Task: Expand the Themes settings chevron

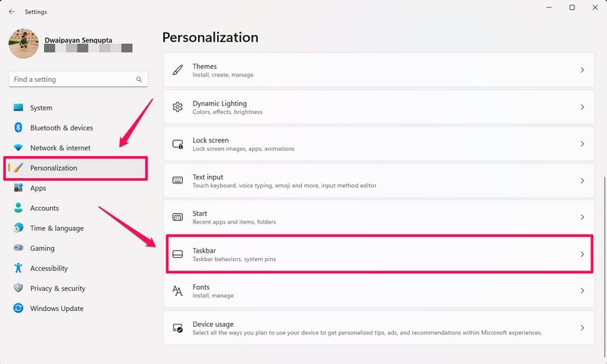Action: pyautogui.click(x=582, y=70)
